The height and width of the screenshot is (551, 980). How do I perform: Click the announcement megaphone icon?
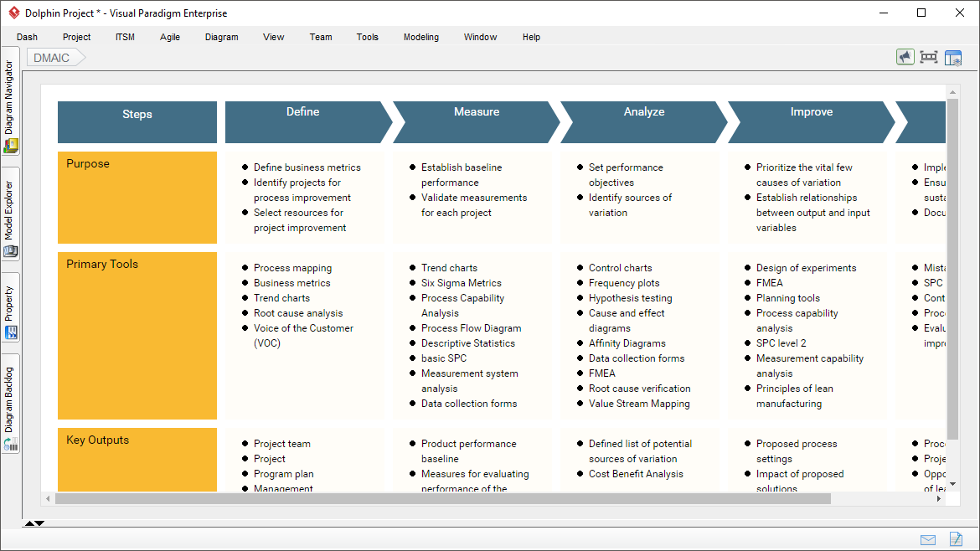click(x=905, y=58)
